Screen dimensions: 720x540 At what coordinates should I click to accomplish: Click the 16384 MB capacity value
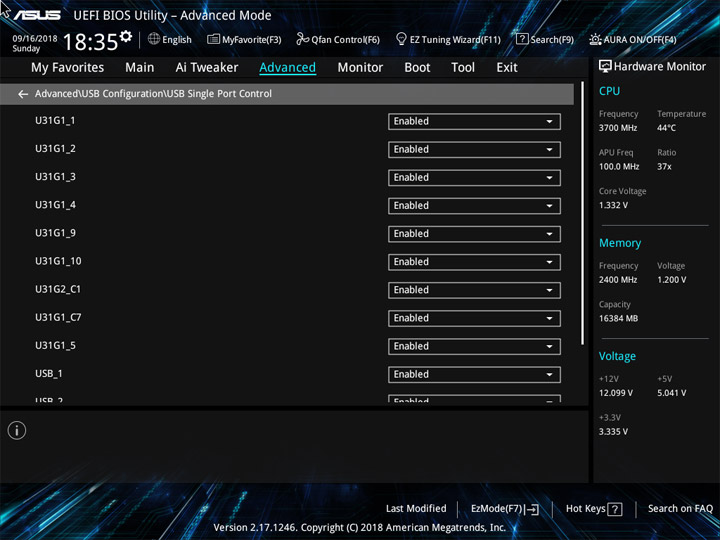click(x=619, y=318)
